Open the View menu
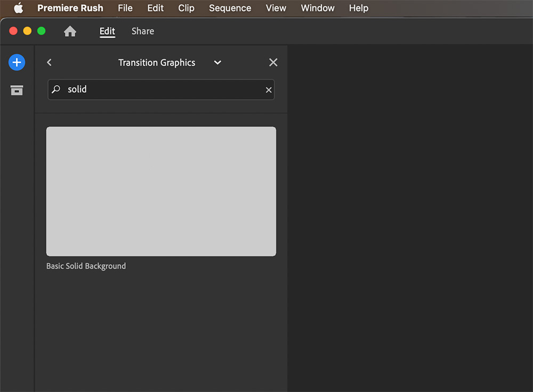The height and width of the screenshot is (392, 533). [276, 8]
